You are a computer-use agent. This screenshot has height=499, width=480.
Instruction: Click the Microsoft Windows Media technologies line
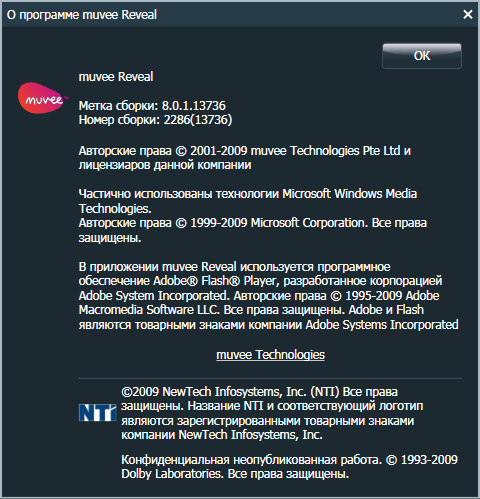pyautogui.click(x=248, y=194)
